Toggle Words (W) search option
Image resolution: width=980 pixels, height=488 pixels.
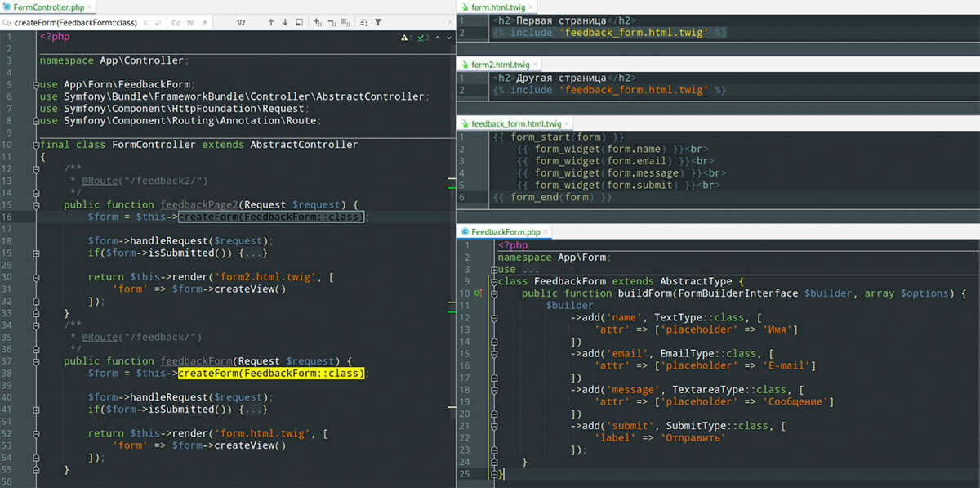tap(190, 22)
